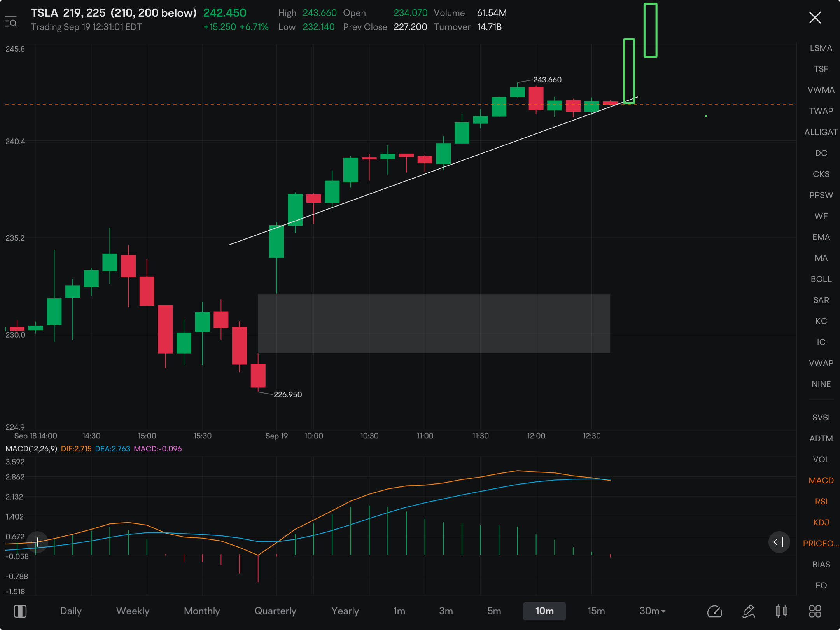Enable the IC indicator
This screenshot has height=630, width=840.
(821, 342)
